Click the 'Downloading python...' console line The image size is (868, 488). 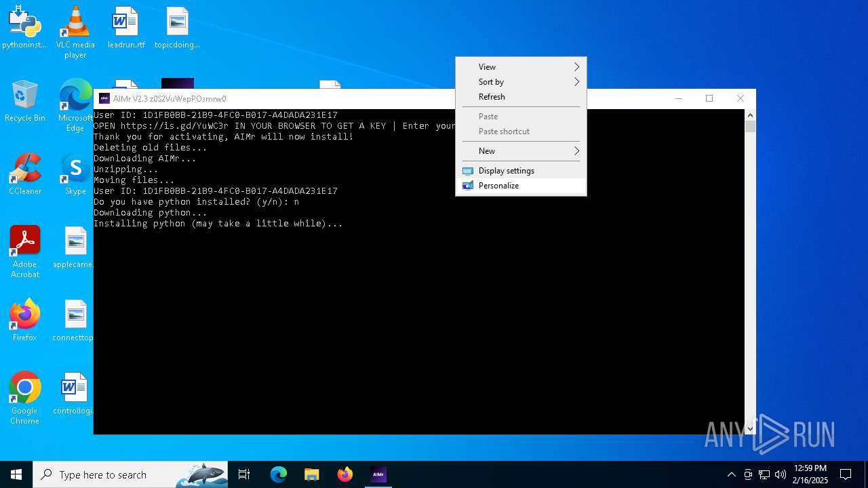pos(151,212)
